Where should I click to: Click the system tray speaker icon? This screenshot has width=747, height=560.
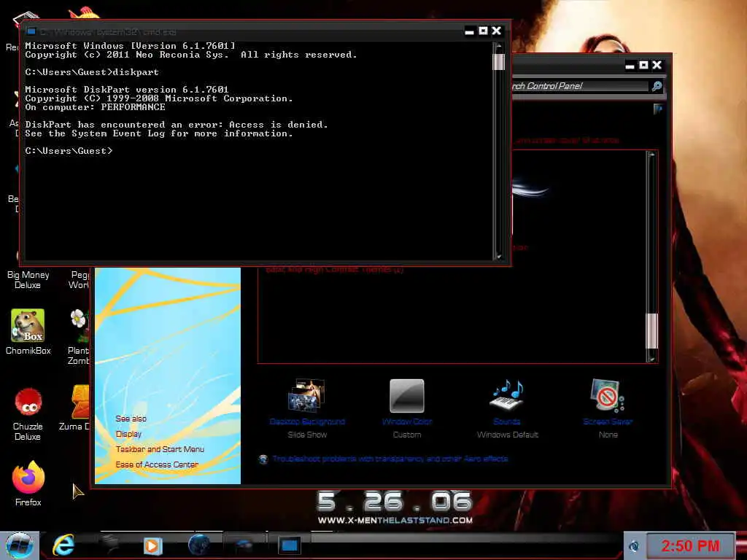point(635,546)
